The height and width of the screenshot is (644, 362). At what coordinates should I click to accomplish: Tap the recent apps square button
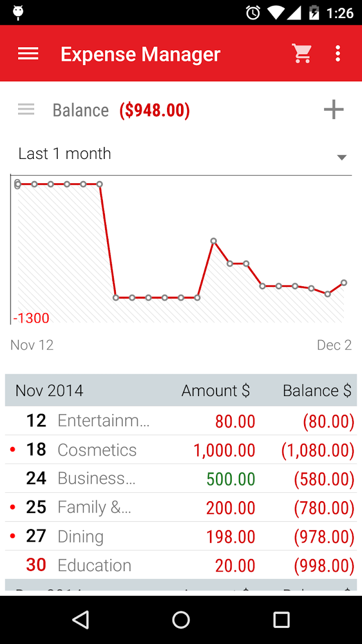[x=281, y=620]
